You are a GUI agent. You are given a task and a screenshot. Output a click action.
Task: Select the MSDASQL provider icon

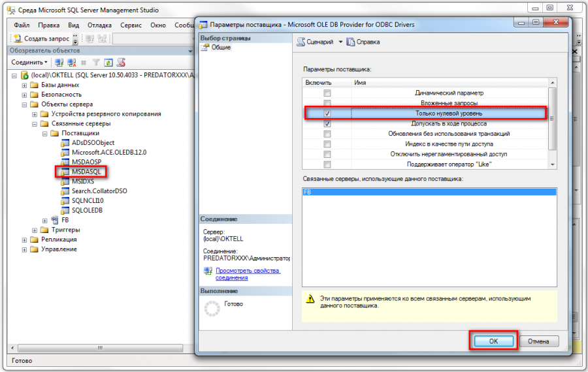pyautogui.click(x=65, y=171)
